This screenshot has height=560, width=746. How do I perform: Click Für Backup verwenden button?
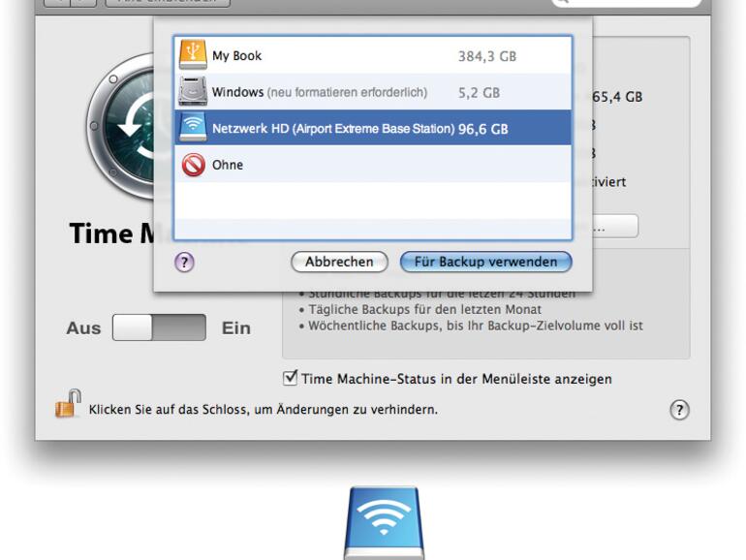485,262
